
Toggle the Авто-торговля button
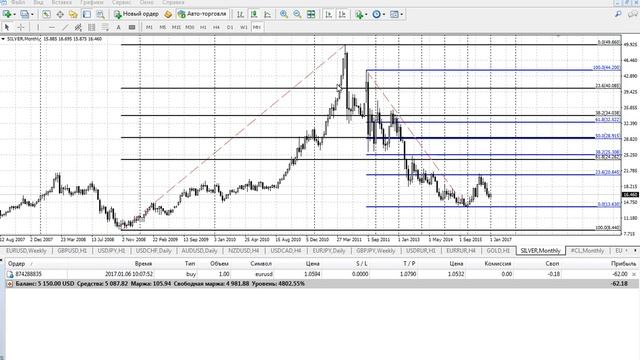202,14
